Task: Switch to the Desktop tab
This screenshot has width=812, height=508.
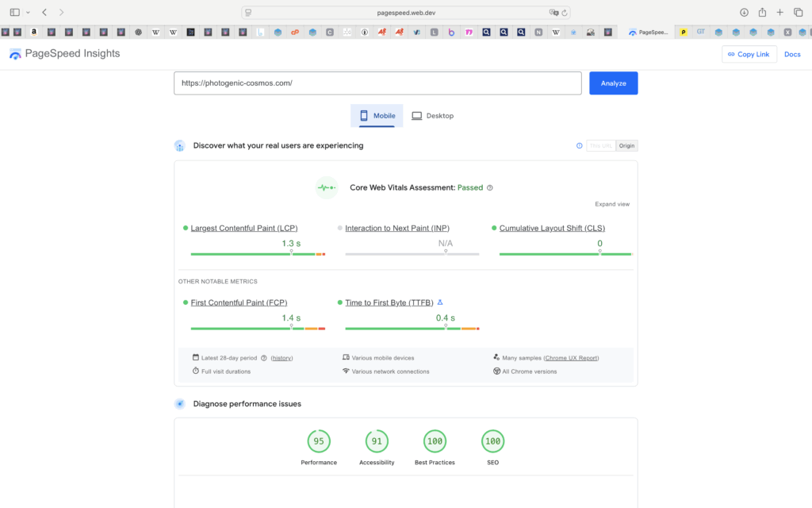Action: (x=432, y=116)
